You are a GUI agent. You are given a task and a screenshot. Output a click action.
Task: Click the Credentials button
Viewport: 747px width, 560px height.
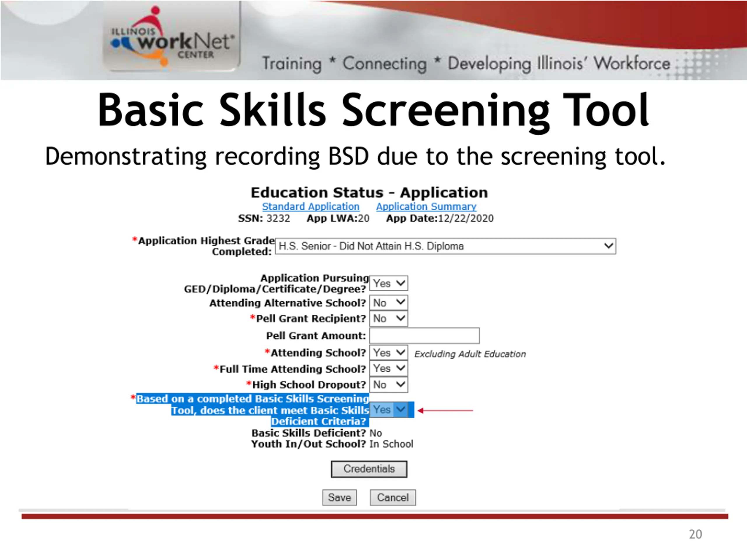(369, 469)
